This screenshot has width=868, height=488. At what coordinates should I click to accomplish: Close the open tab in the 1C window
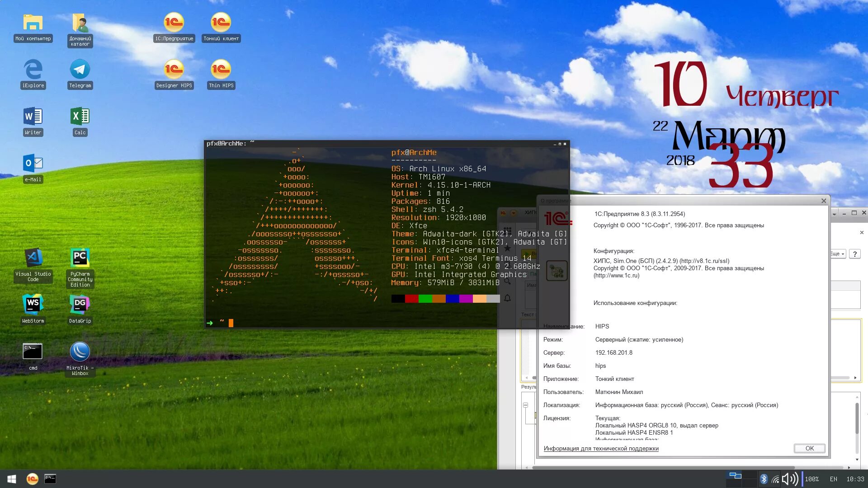pyautogui.click(x=862, y=232)
